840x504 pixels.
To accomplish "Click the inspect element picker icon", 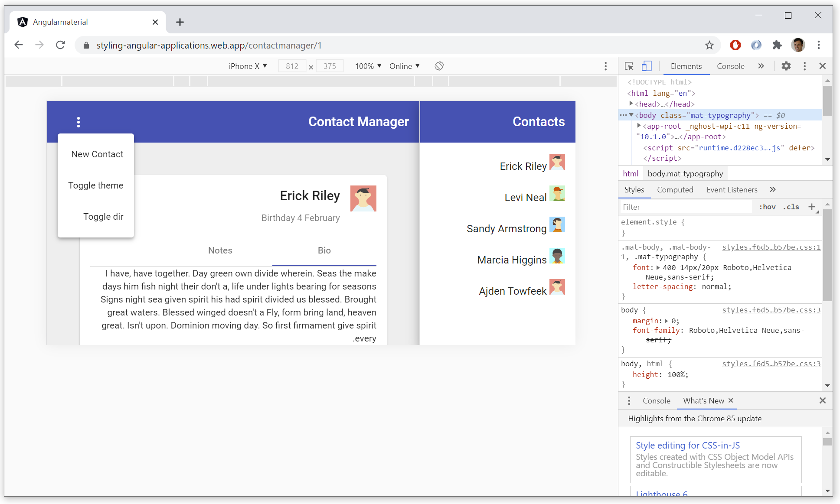I will (x=629, y=66).
